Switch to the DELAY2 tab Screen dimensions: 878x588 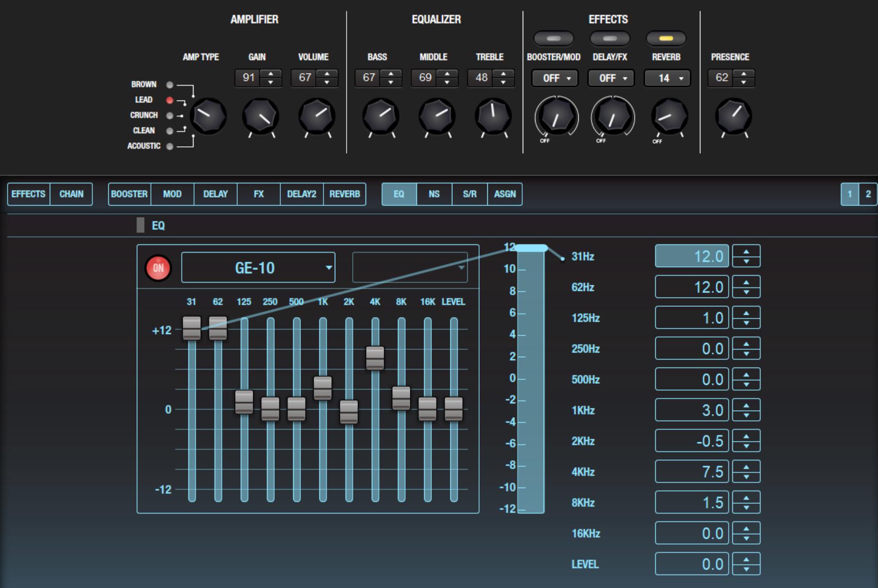(x=302, y=194)
